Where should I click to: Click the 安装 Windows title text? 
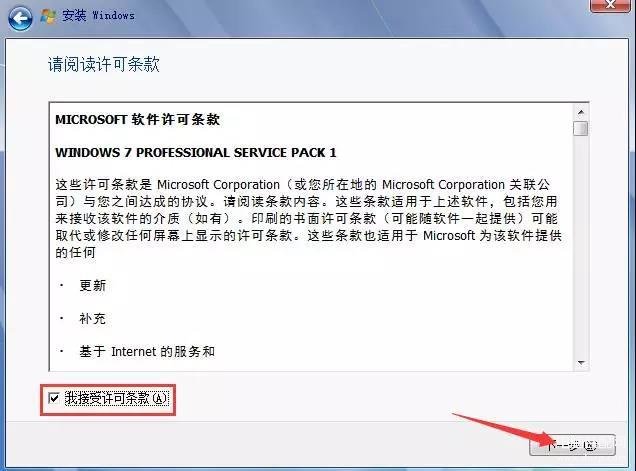coord(98,16)
